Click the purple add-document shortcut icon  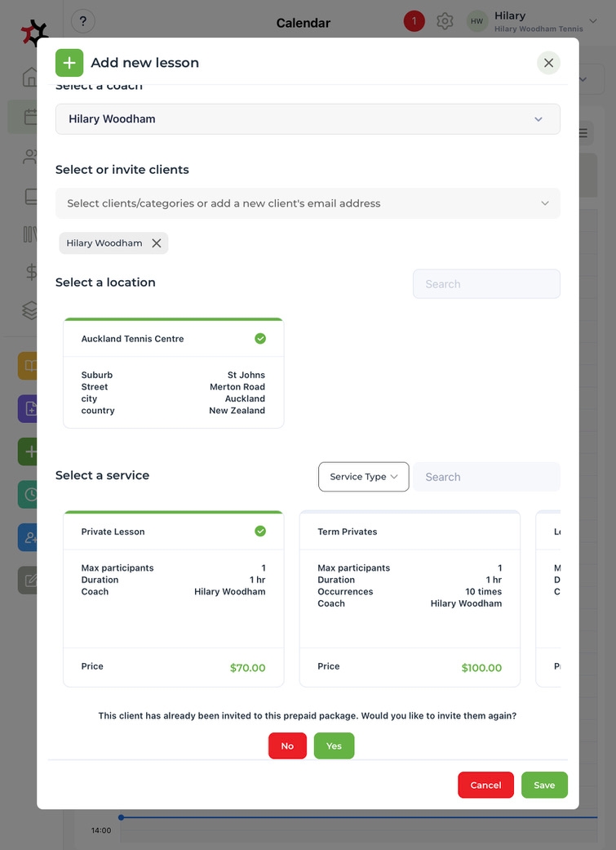[29, 408]
